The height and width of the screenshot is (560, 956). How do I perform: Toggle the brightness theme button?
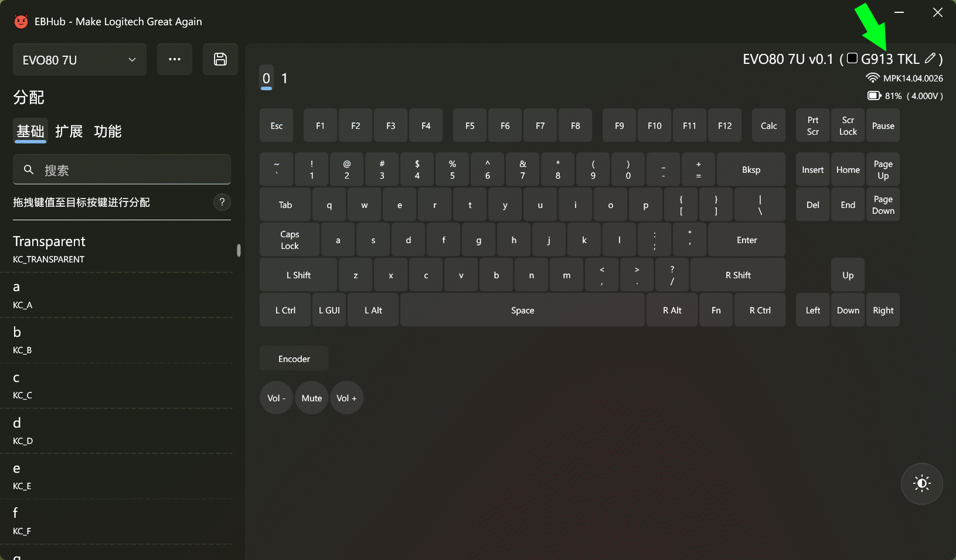[921, 484]
